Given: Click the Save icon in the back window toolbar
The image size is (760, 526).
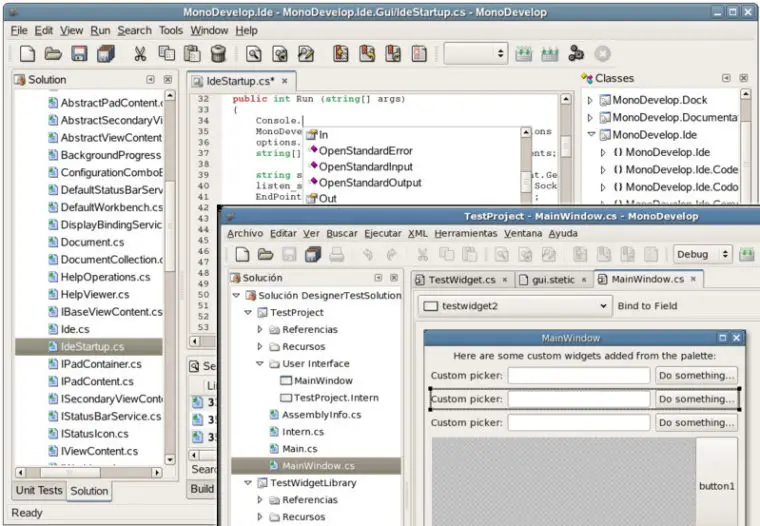Looking at the screenshot, I should (x=79, y=54).
